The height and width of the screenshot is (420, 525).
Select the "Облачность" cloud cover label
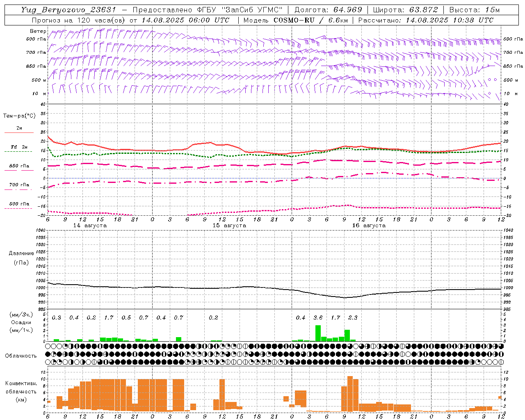[21, 356]
